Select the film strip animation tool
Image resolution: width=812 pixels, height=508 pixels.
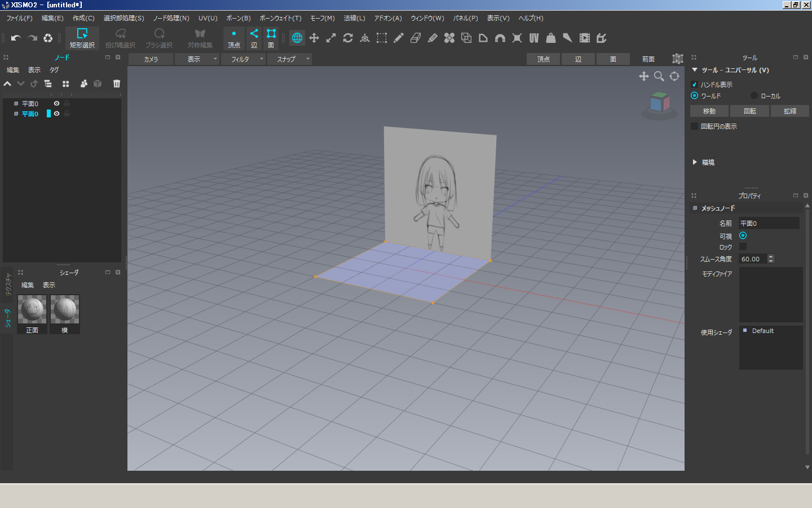coord(585,38)
